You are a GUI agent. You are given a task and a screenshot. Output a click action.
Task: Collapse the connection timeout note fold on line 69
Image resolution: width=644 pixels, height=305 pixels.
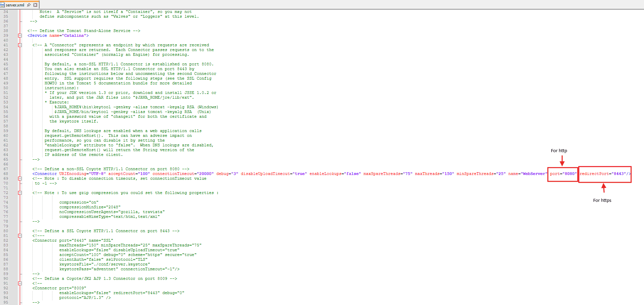(20, 178)
